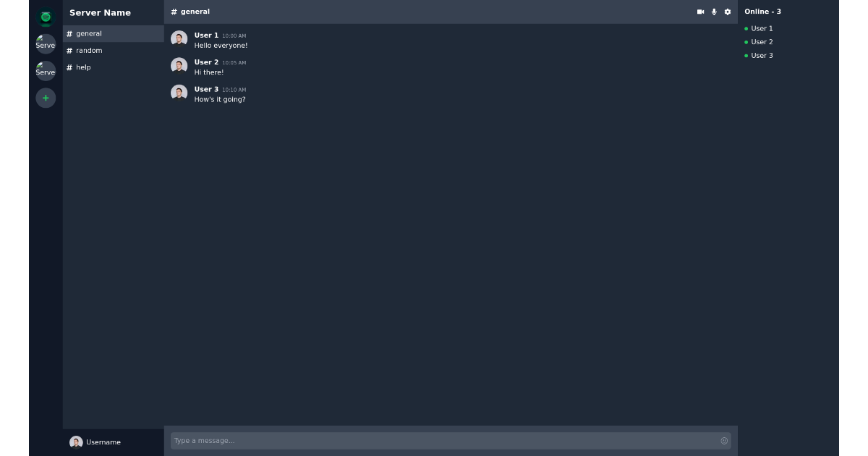Open the emoji picker in the message bar
This screenshot has height=456, width=868.
coord(724,440)
